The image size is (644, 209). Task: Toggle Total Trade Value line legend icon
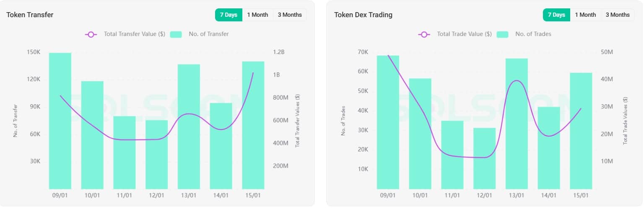click(x=424, y=34)
